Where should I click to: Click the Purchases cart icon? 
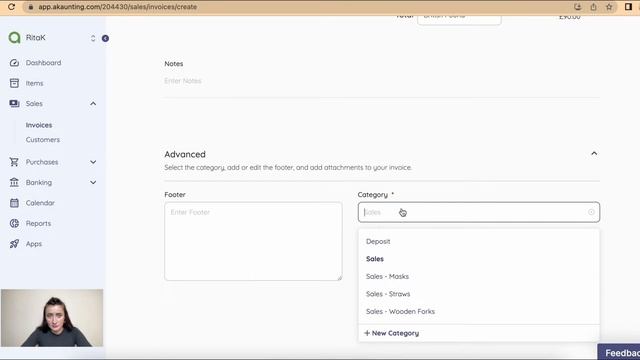14,162
